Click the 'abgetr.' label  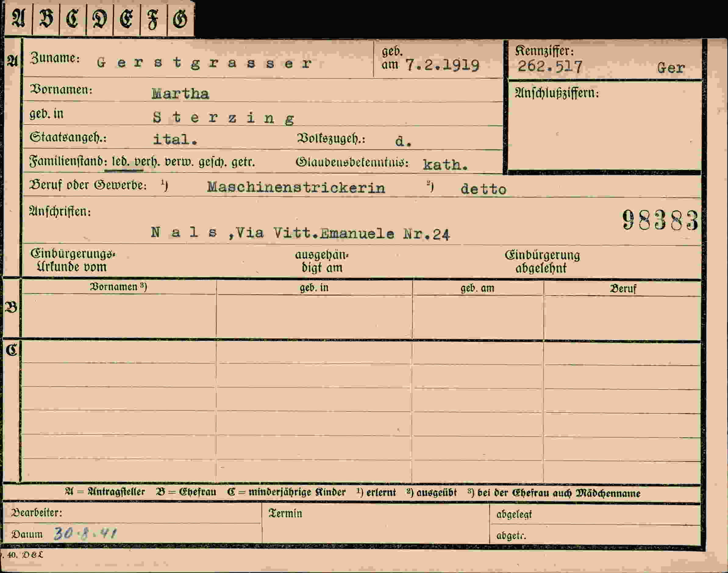click(x=511, y=536)
